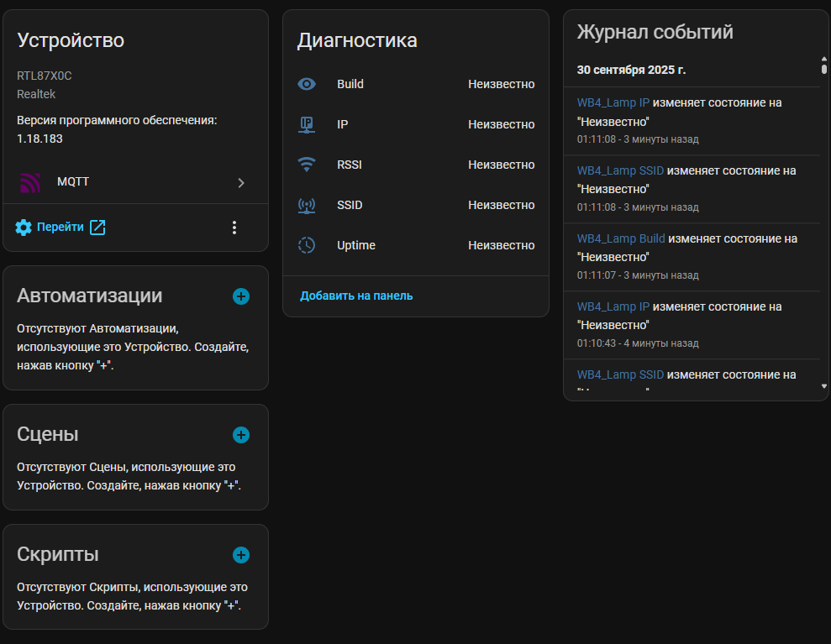Expand the MQTT integration chevron
831x644 pixels.
pos(241,182)
